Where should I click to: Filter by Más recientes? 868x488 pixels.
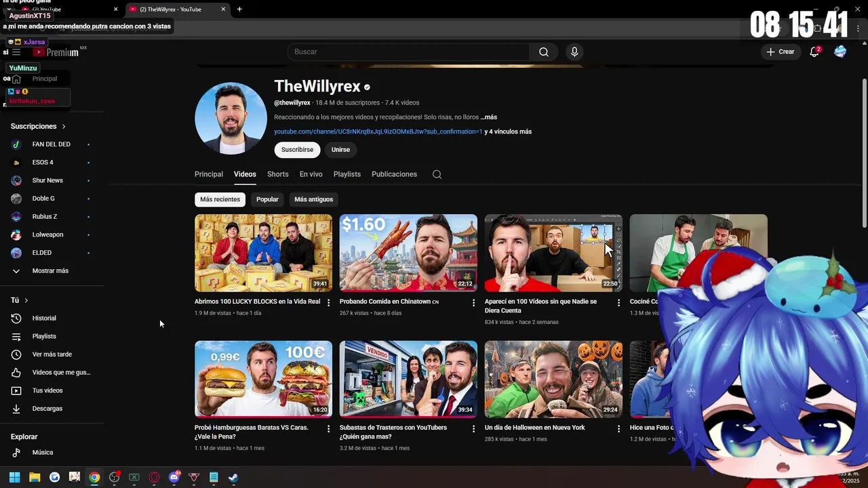pyautogui.click(x=220, y=199)
